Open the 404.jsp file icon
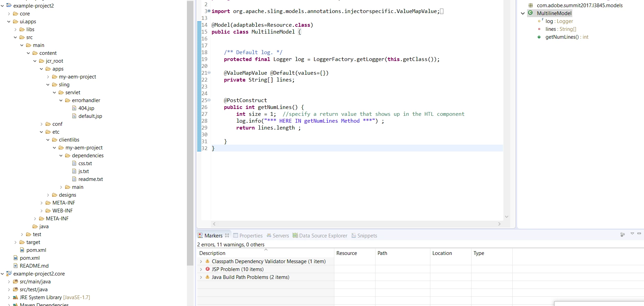This screenshot has height=306, width=644. pyautogui.click(x=74, y=108)
